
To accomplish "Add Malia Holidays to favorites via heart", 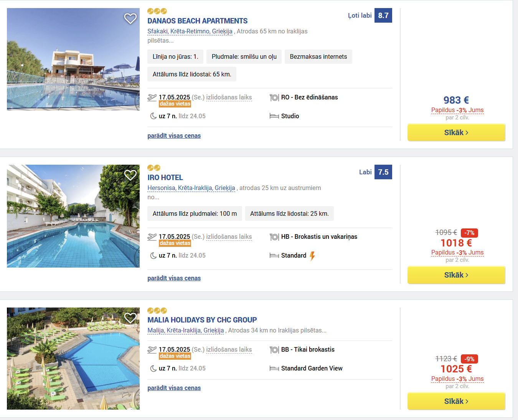I will 130,318.
